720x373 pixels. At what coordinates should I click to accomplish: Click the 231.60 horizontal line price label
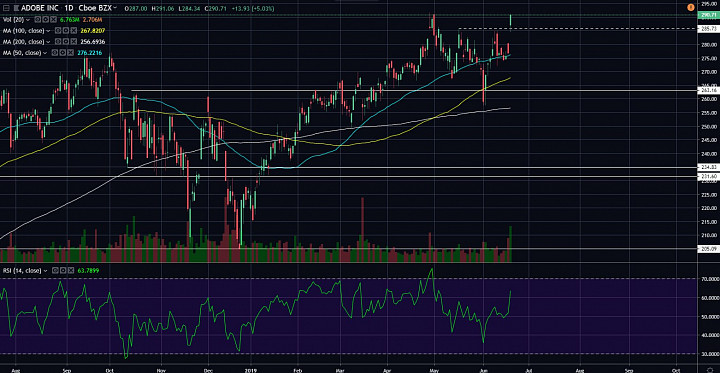point(709,176)
